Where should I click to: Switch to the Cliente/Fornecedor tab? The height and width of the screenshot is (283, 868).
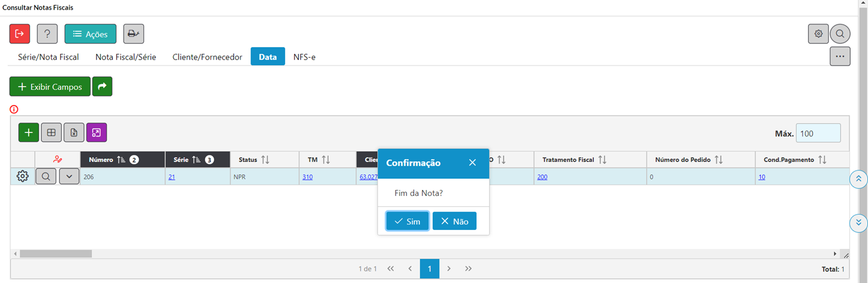208,57
